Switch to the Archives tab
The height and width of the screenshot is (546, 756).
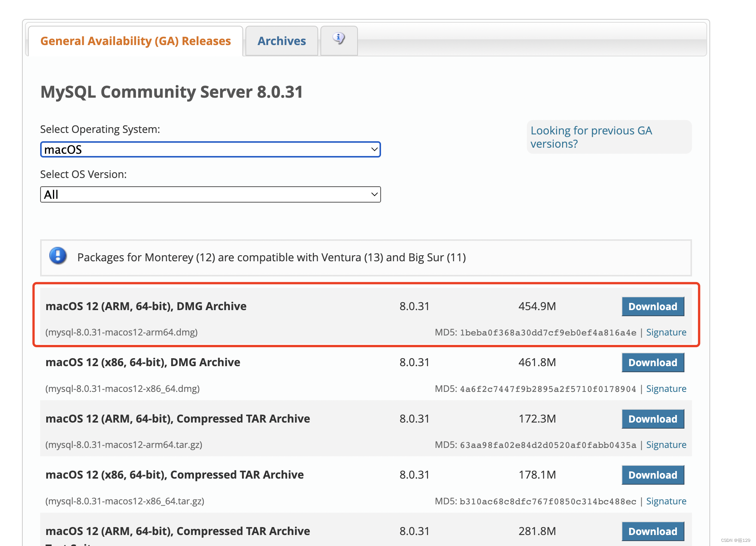click(x=281, y=41)
